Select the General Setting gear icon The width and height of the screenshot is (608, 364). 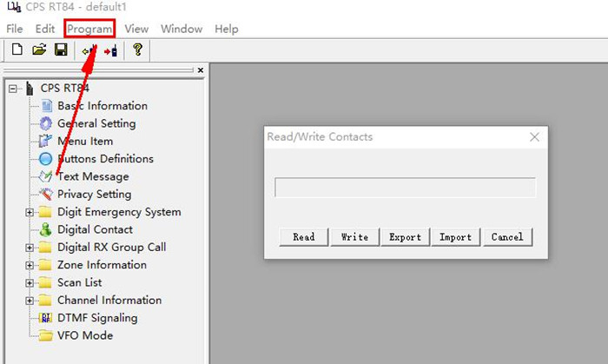(46, 123)
